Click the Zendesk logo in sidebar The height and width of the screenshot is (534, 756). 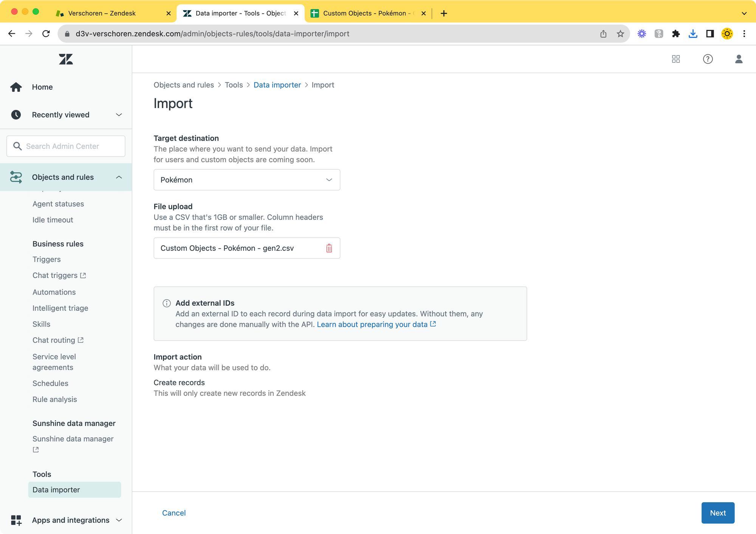66,59
